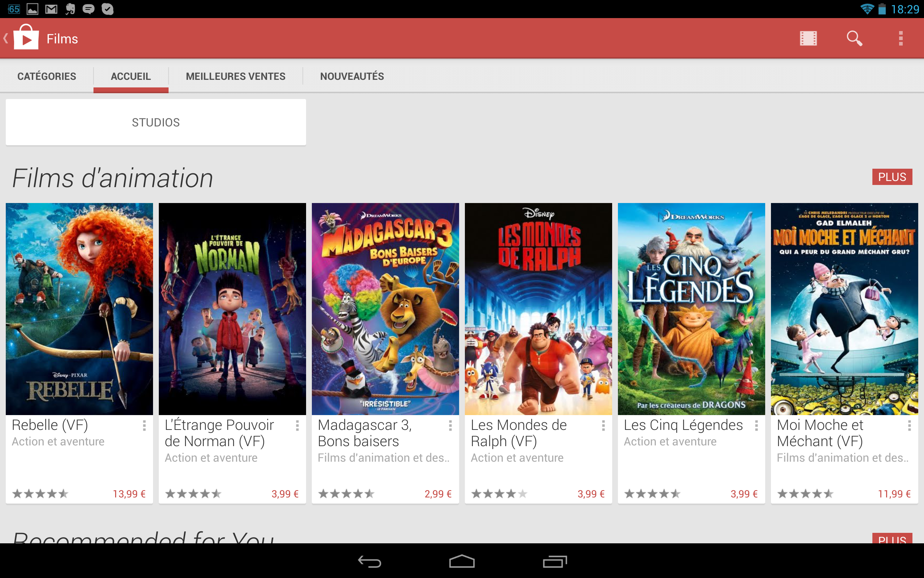Tap the checkmark notification icon

[x=108, y=9]
